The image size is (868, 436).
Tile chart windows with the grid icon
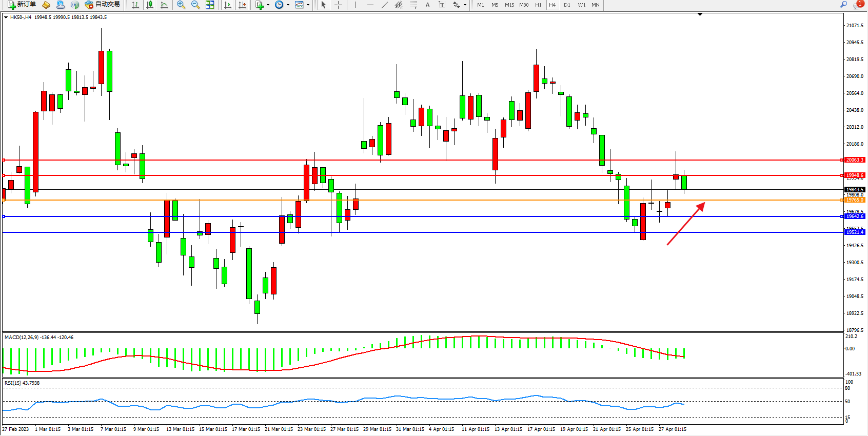(210, 5)
